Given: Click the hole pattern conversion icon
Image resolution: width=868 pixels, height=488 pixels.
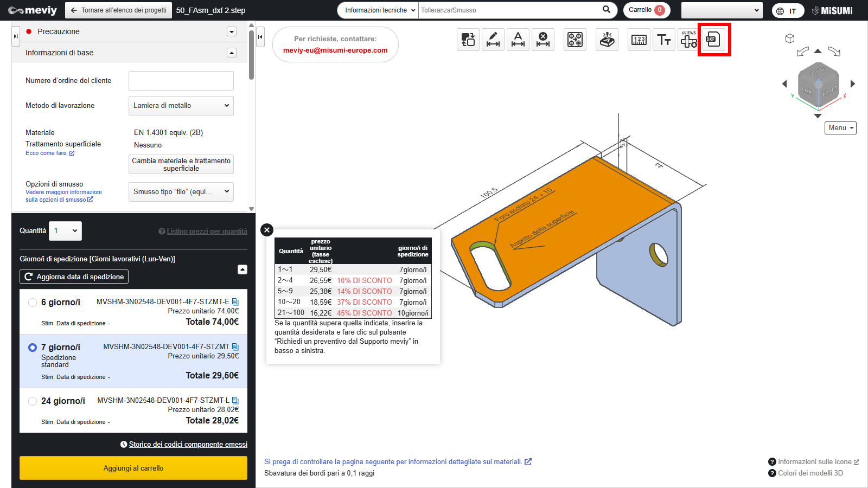Looking at the screenshot, I should (x=575, y=40).
